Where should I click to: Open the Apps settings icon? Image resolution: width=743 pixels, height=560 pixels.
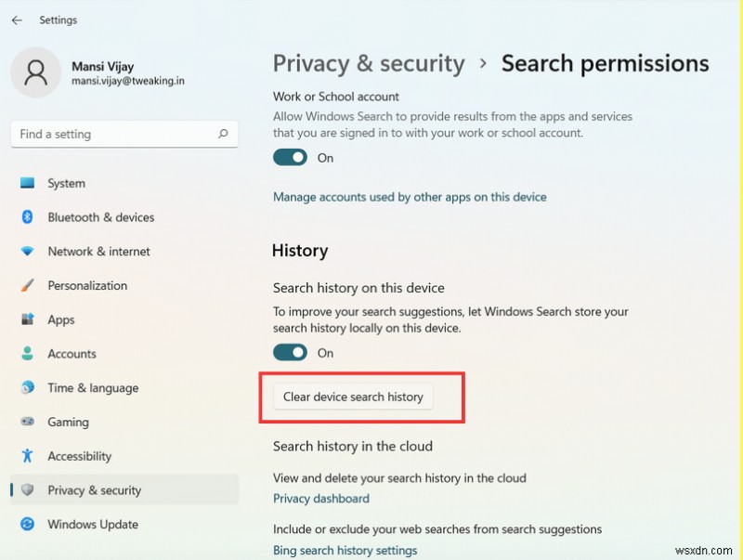click(x=28, y=319)
